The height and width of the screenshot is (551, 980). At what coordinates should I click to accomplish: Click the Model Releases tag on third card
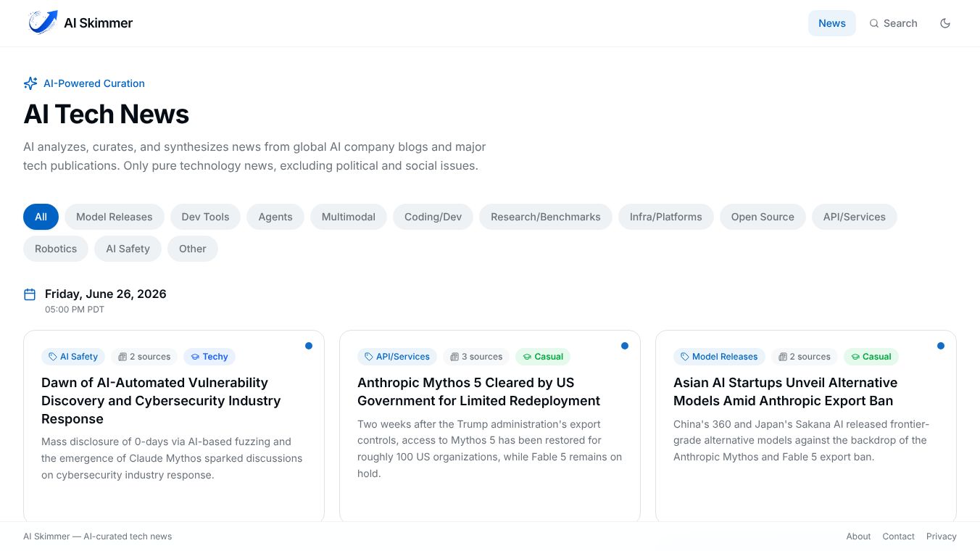coord(719,357)
